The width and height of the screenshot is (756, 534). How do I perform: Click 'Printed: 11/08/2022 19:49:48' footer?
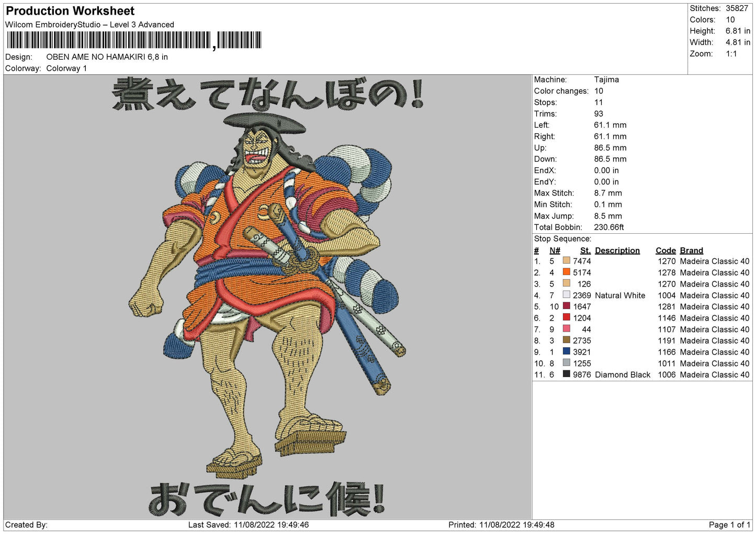[x=501, y=525]
